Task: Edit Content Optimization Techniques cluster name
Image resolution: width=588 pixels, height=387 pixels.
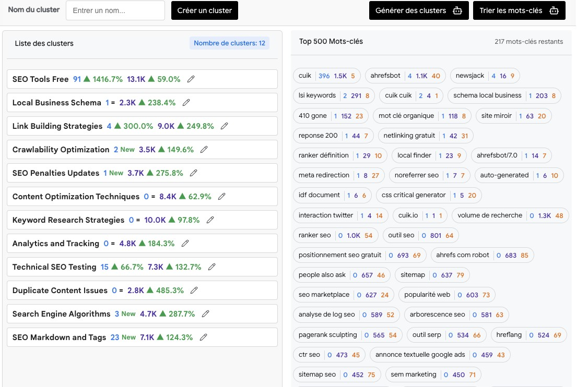Action: pos(221,196)
